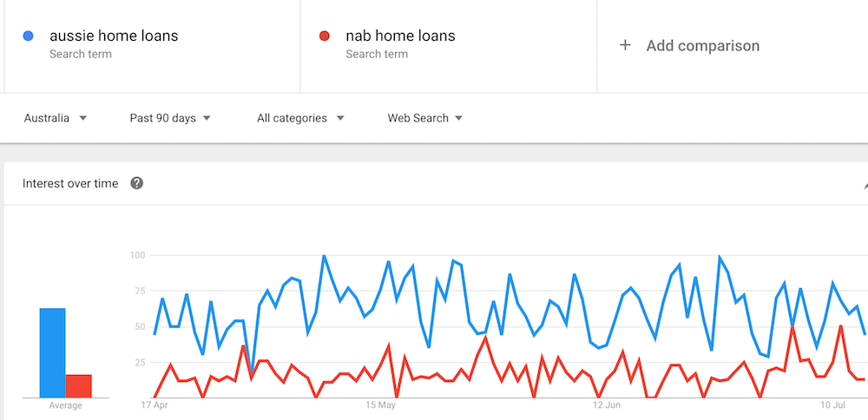
Task: Open the Australia region dropdown
Action: tap(56, 118)
